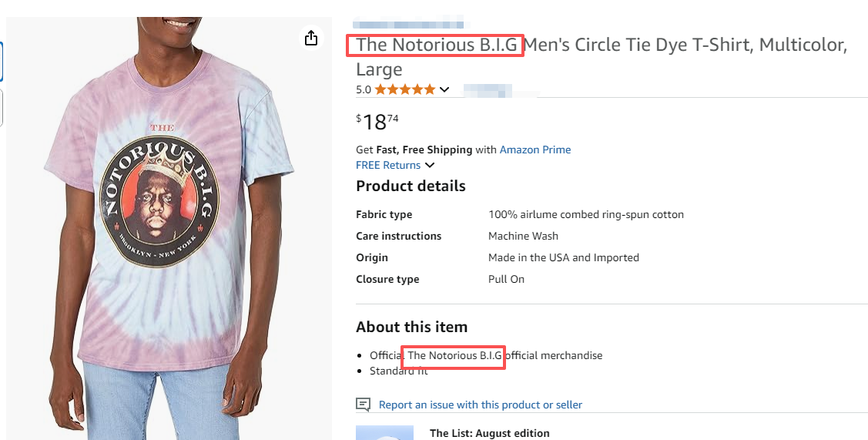Click the orange five-star rating icons
Viewport: 868px width, 440px height.
[405, 89]
